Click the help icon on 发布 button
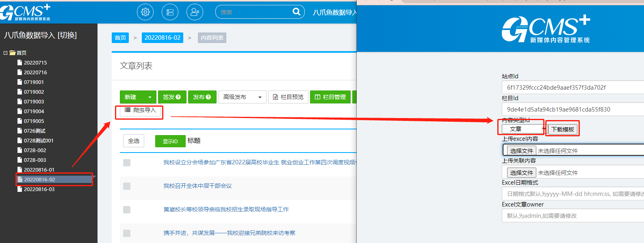This screenshot has width=644, height=243. click(x=208, y=97)
